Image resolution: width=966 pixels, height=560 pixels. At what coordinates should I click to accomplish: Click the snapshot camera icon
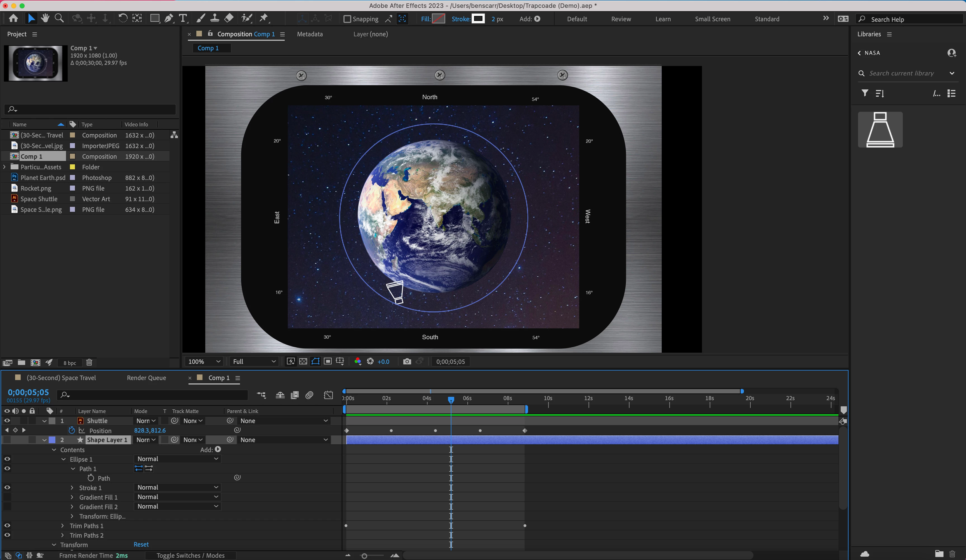(407, 362)
